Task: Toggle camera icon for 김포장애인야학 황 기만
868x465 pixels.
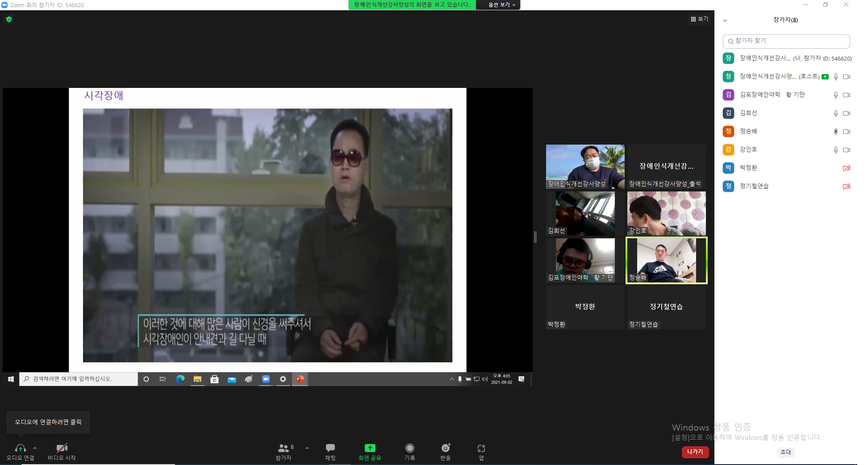Action: pyautogui.click(x=847, y=95)
